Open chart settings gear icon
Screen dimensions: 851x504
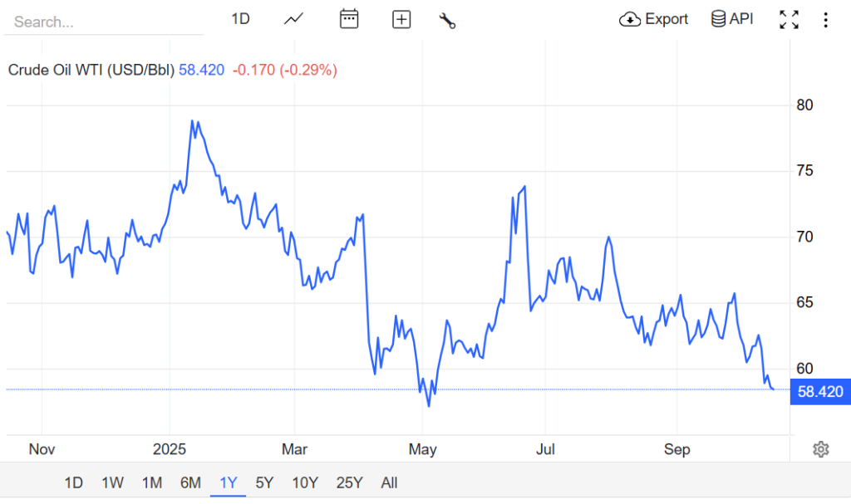tap(821, 449)
